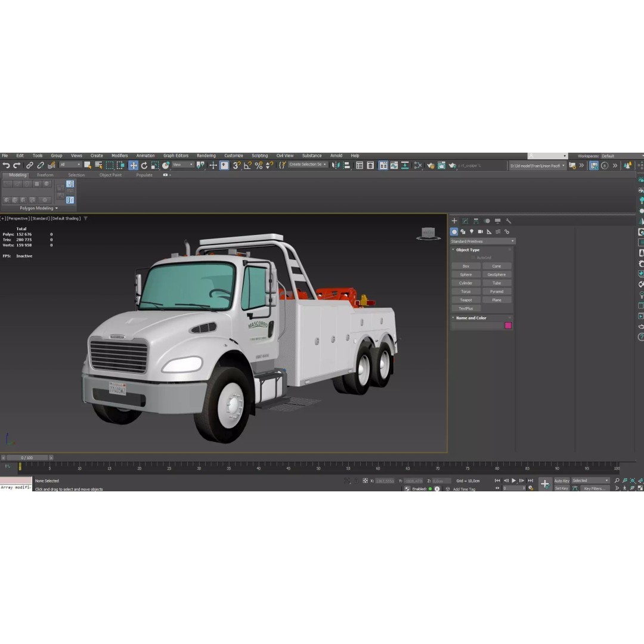644x644 pixels.
Task: Click the pink object color swatch
Action: point(508,326)
